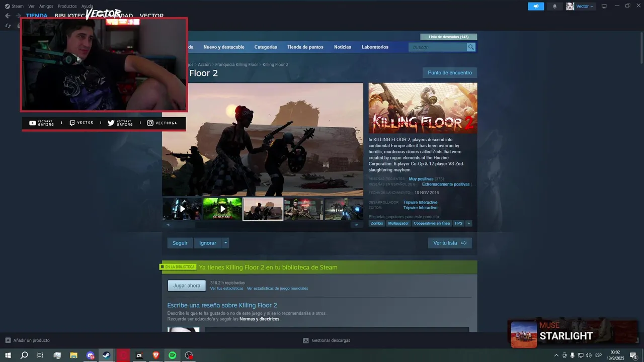The height and width of the screenshot is (362, 644).
Task: Open the Noticias store tab
Action: [343, 47]
